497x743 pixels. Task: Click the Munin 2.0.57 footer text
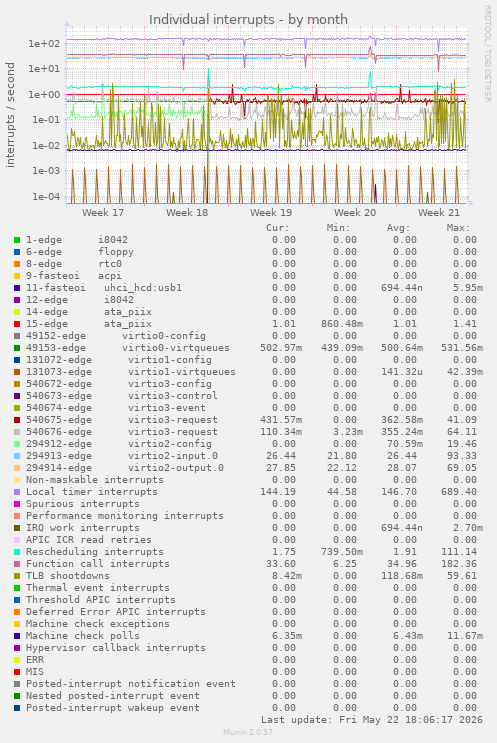tap(248, 732)
